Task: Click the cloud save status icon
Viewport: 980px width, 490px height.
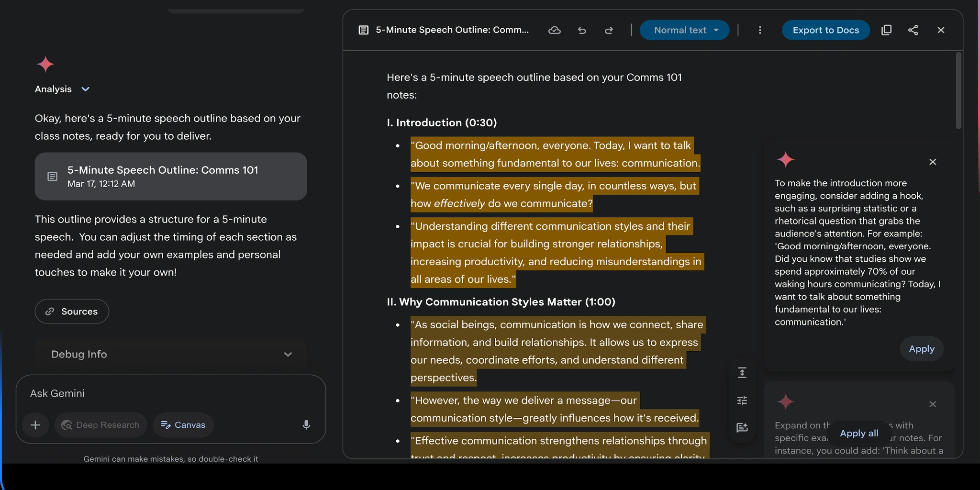Action: tap(554, 30)
